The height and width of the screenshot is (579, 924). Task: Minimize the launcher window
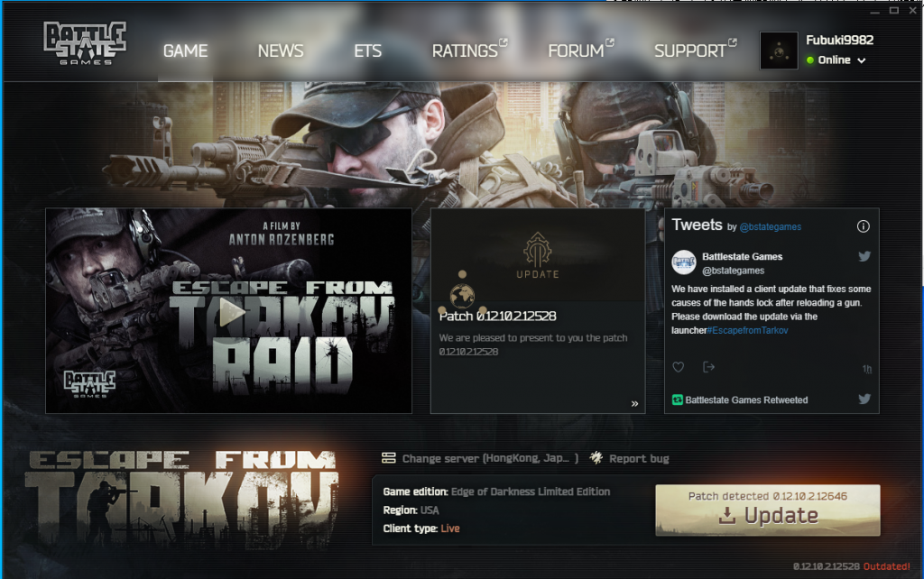(874, 11)
